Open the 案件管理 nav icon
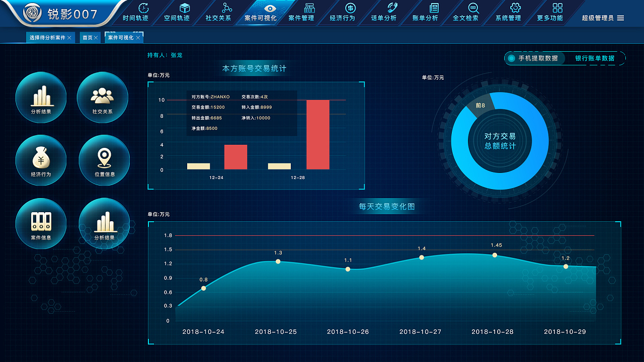Screen dimensions: 644x362 point(309,8)
